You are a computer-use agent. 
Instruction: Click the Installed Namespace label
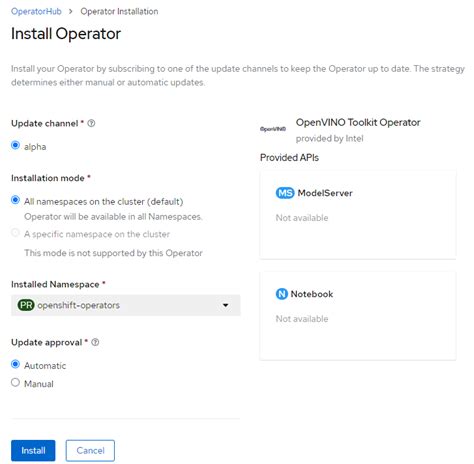point(55,284)
